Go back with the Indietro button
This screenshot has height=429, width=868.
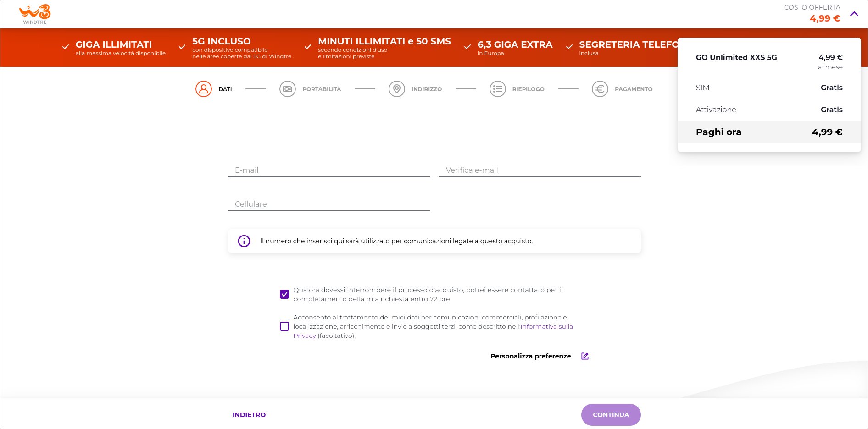249,415
